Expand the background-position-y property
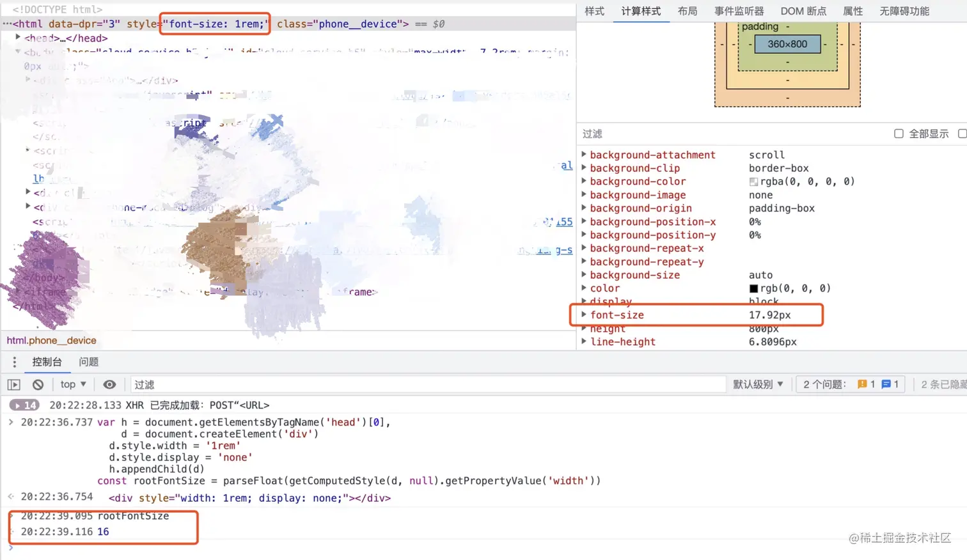The height and width of the screenshot is (560, 967). pos(584,235)
